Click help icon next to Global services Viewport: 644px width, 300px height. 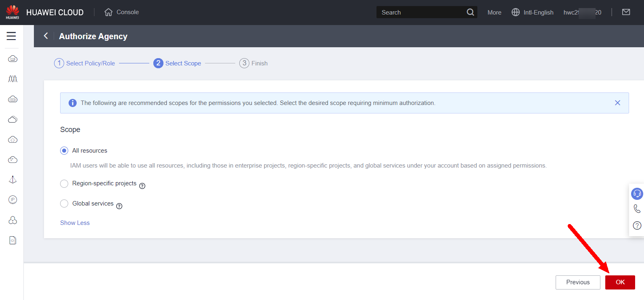119,206
